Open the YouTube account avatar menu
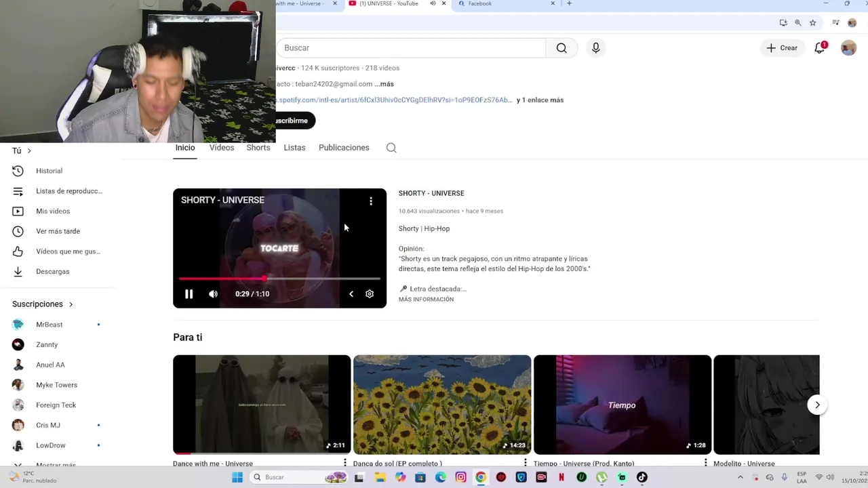Screen dimensions: 868x488 coord(848,48)
